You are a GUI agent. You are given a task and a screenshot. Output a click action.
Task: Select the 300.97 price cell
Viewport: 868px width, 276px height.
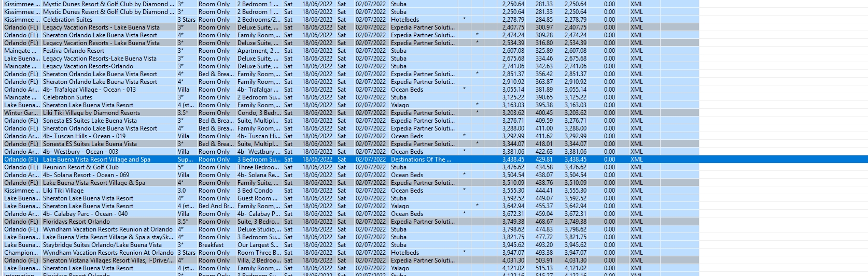(x=544, y=27)
